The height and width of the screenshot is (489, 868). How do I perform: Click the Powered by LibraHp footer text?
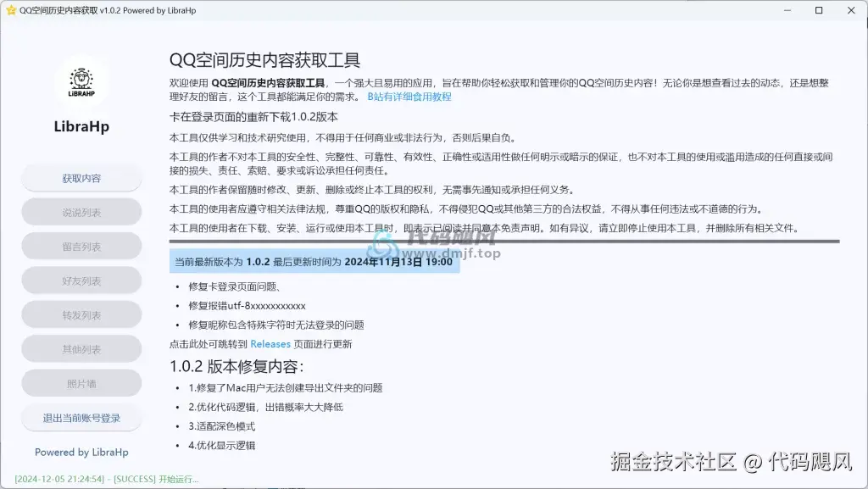click(81, 452)
